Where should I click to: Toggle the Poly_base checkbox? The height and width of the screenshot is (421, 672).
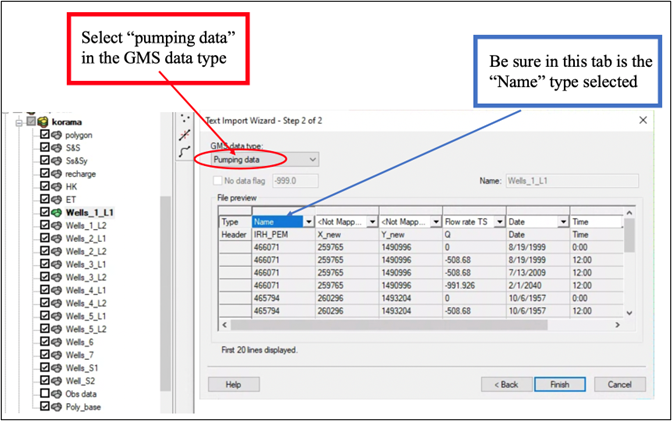coord(45,406)
